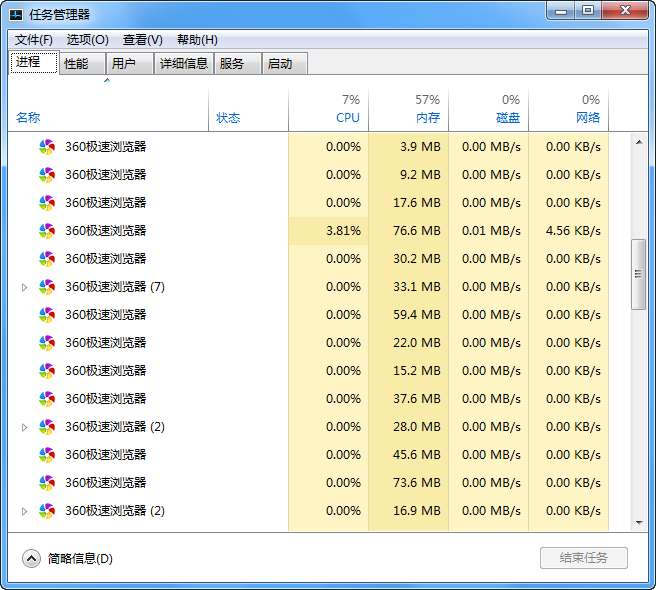
Task: Click browser icon in the 45.6 MB row
Action: [x=47, y=455]
